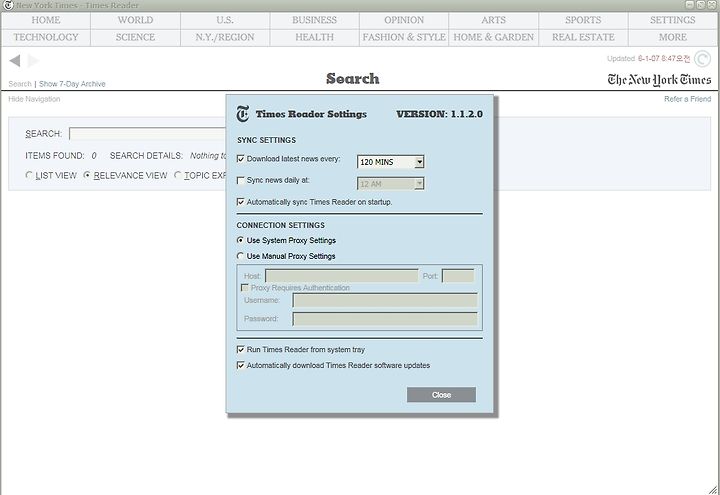The image size is (720, 495).
Task: Go forward with the right arrow icon
Action: pyautogui.click(x=33, y=61)
